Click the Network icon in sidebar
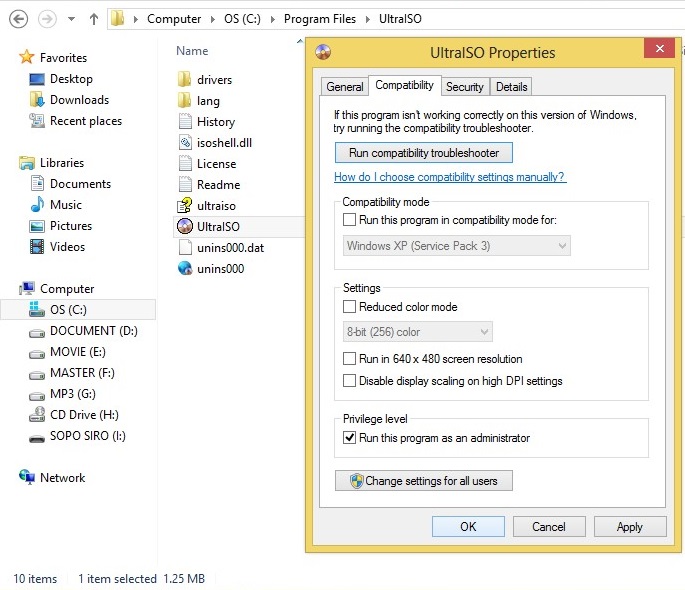 (27, 477)
